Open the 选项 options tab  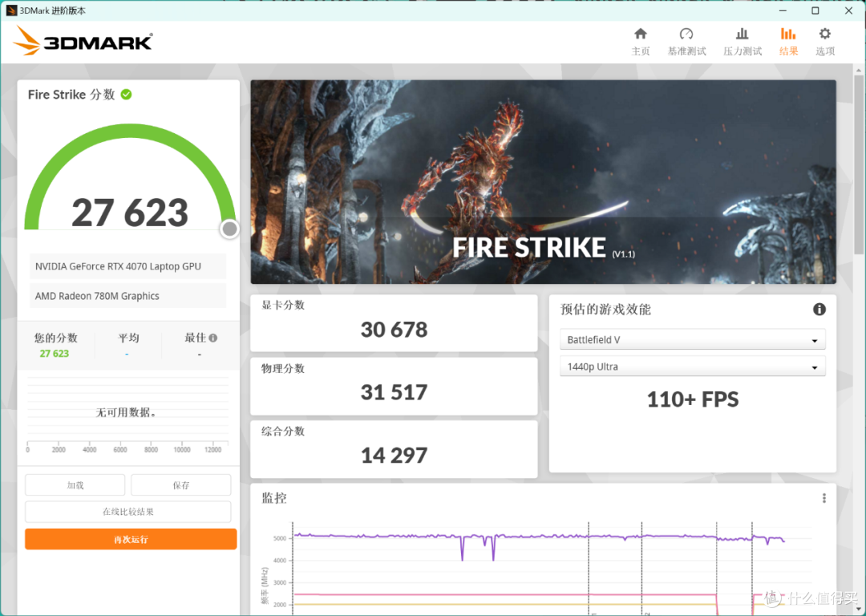point(824,42)
